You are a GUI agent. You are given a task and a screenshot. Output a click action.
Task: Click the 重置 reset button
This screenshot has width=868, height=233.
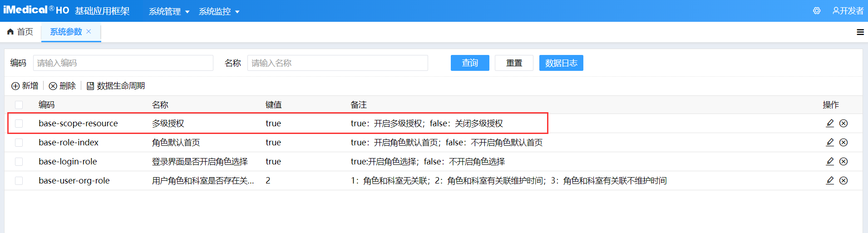coord(514,63)
